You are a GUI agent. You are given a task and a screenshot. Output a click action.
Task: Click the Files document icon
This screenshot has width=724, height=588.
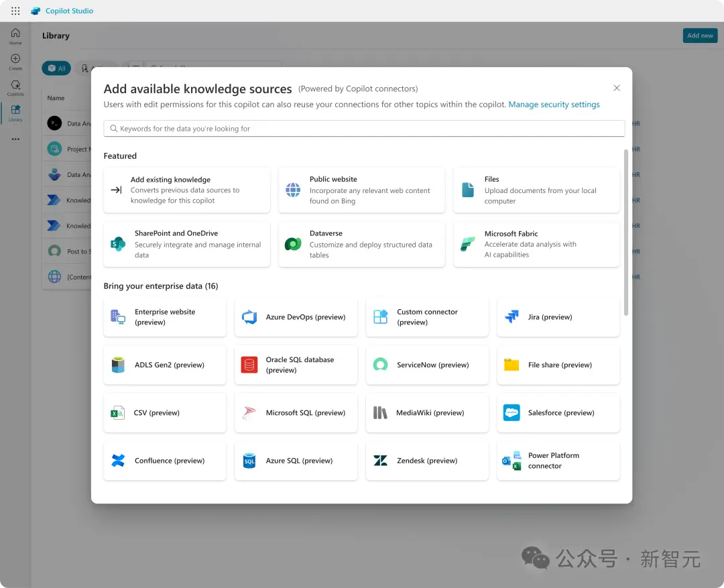coord(468,190)
